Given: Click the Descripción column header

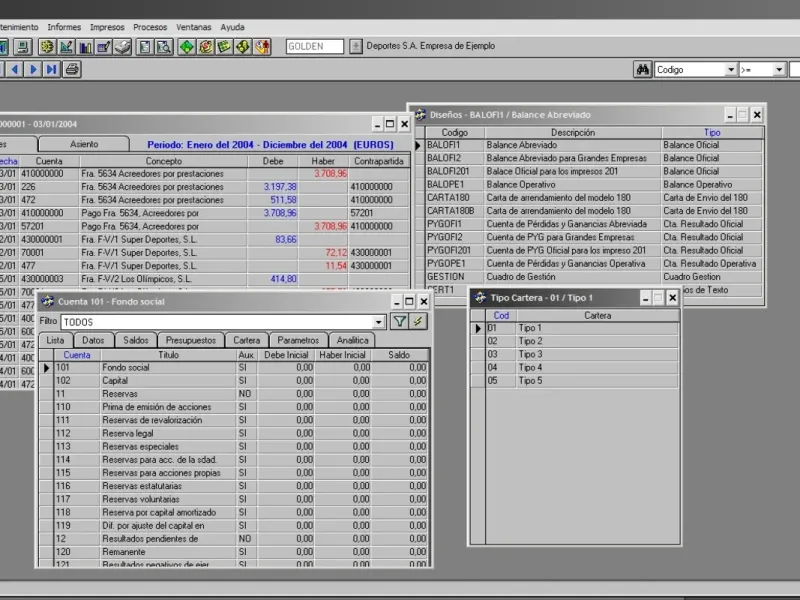Looking at the screenshot, I should point(572,132).
